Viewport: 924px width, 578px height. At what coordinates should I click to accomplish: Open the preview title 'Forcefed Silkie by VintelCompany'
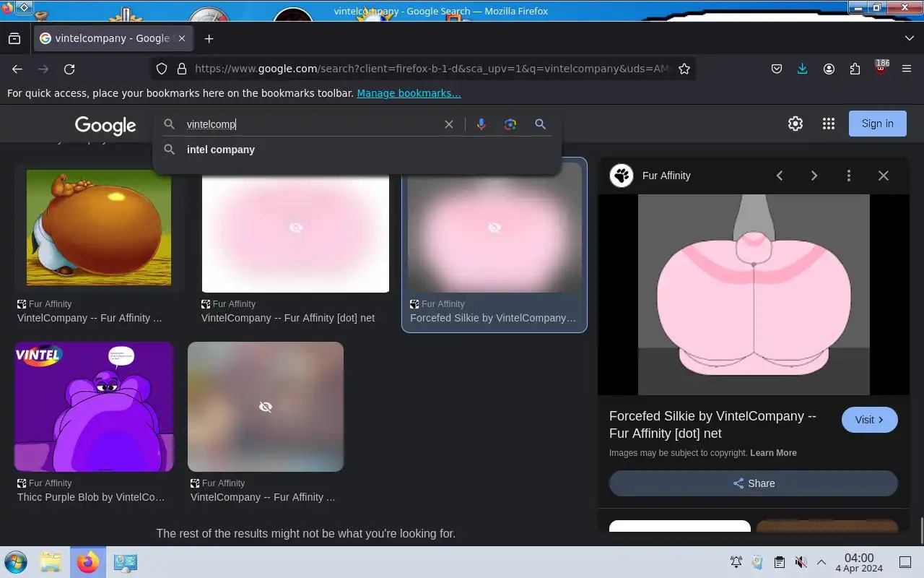pos(712,425)
